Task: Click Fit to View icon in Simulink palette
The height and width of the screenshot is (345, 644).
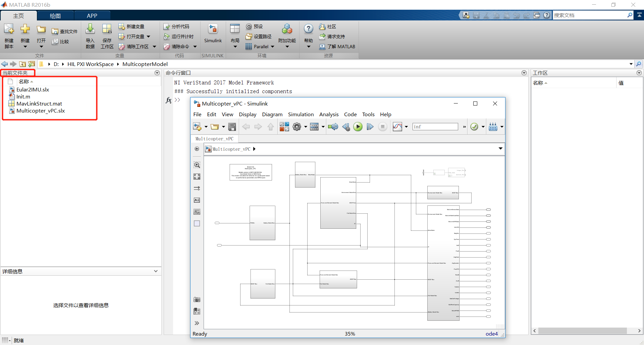Action: click(x=197, y=177)
